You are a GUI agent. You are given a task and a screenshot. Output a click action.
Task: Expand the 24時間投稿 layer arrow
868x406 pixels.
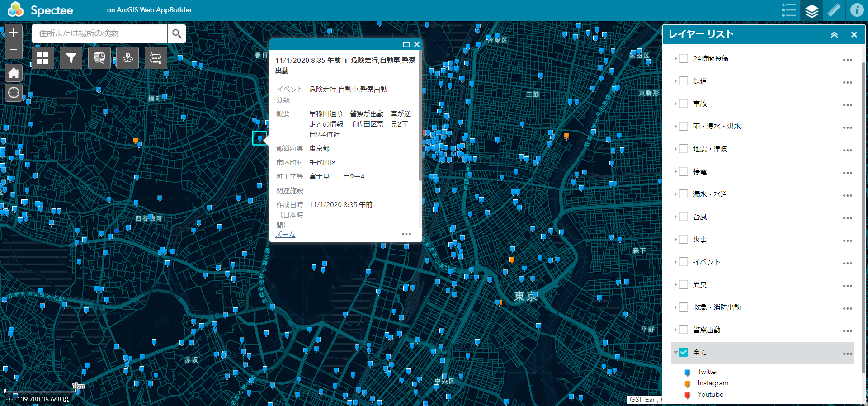[x=675, y=59]
